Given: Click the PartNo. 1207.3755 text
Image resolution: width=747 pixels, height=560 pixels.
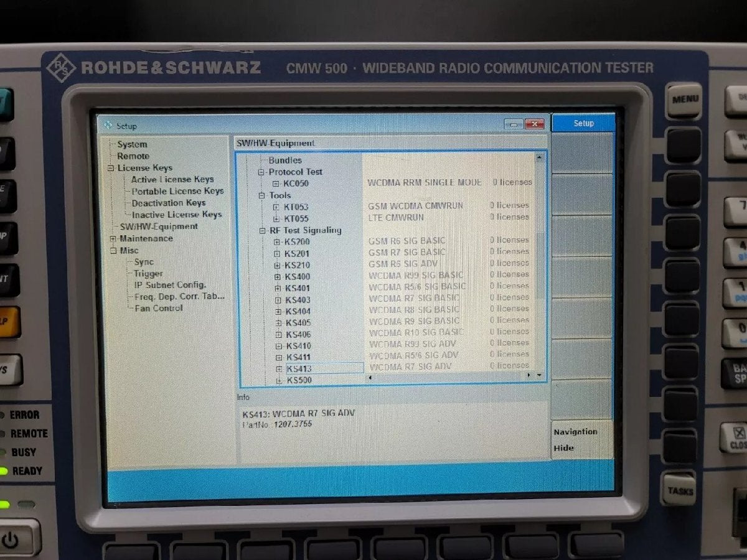Looking at the screenshot, I should (277, 424).
